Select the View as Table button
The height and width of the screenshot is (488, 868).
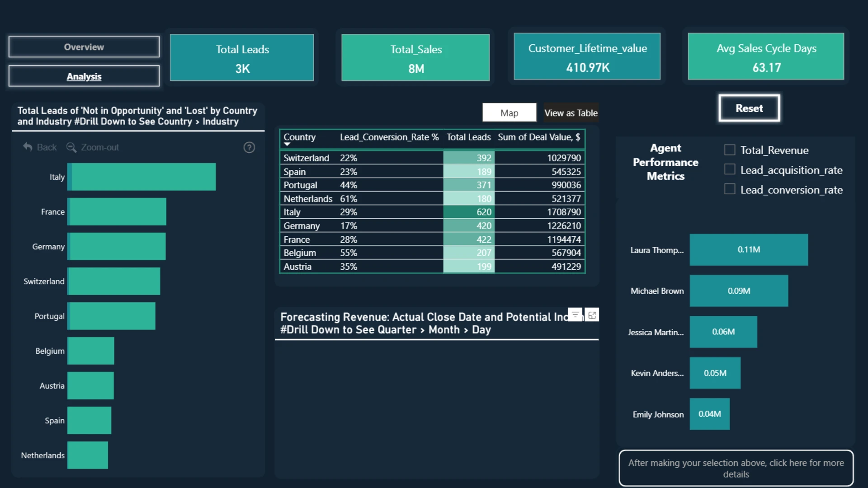pos(571,113)
